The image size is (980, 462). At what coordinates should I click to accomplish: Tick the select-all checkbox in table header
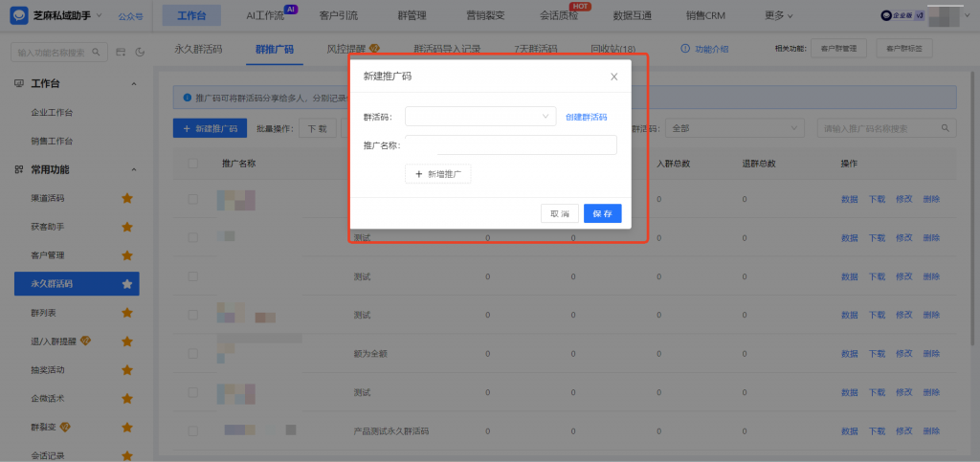coord(193,164)
